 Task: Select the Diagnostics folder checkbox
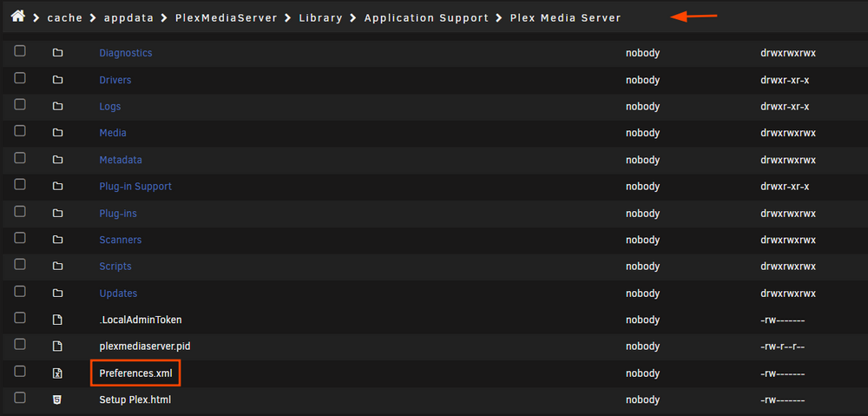click(20, 51)
